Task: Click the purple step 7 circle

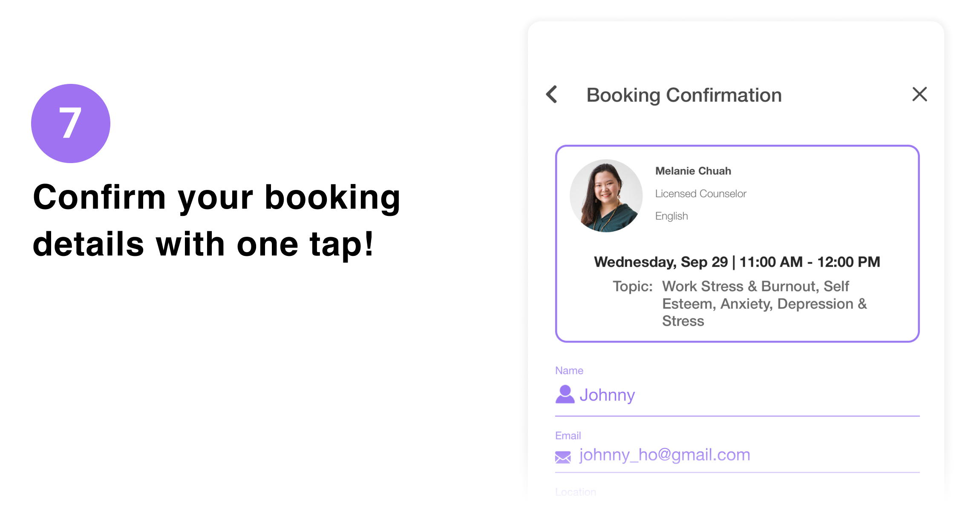Action: click(x=71, y=123)
